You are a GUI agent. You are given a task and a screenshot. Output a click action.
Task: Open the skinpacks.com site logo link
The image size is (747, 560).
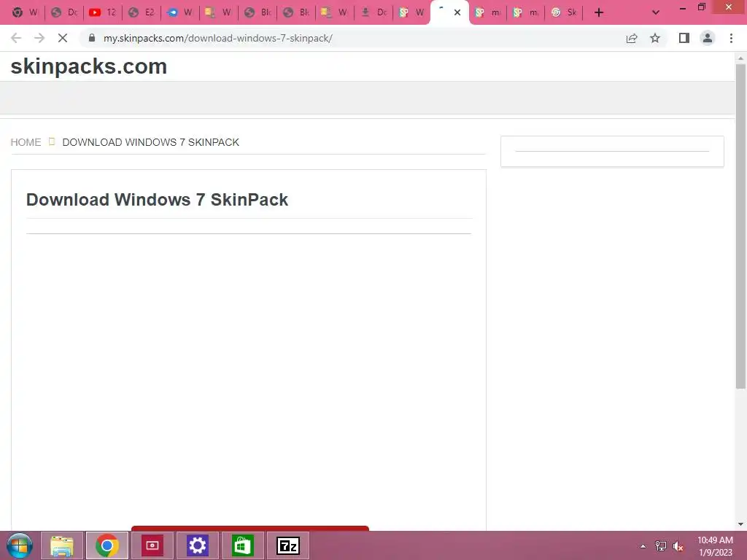(88, 66)
